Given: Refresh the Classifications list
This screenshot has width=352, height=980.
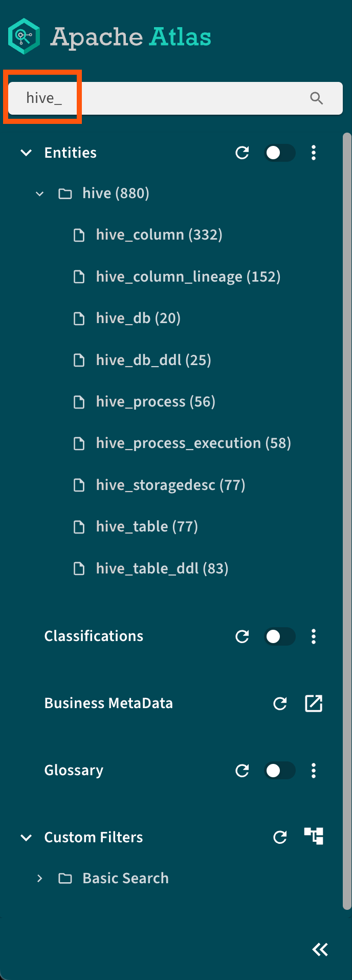Looking at the screenshot, I should (x=242, y=636).
